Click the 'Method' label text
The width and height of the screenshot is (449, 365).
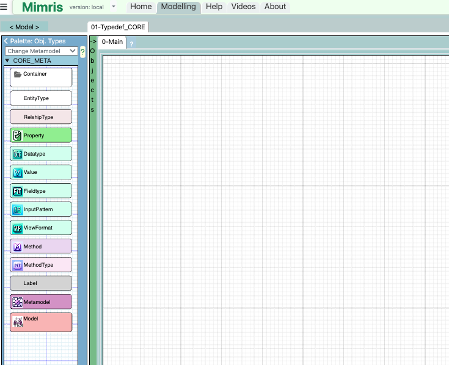[x=33, y=246]
